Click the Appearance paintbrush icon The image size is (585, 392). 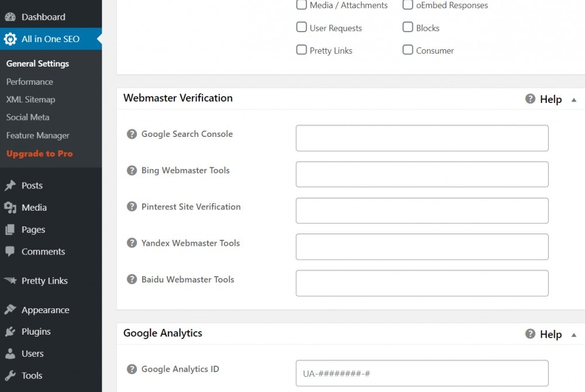point(11,310)
